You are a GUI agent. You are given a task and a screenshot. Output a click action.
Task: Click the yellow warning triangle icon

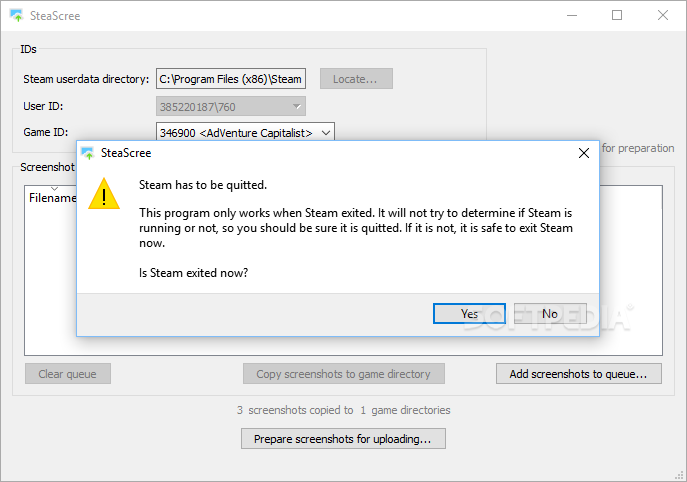pyautogui.click(x=104, y=194)
